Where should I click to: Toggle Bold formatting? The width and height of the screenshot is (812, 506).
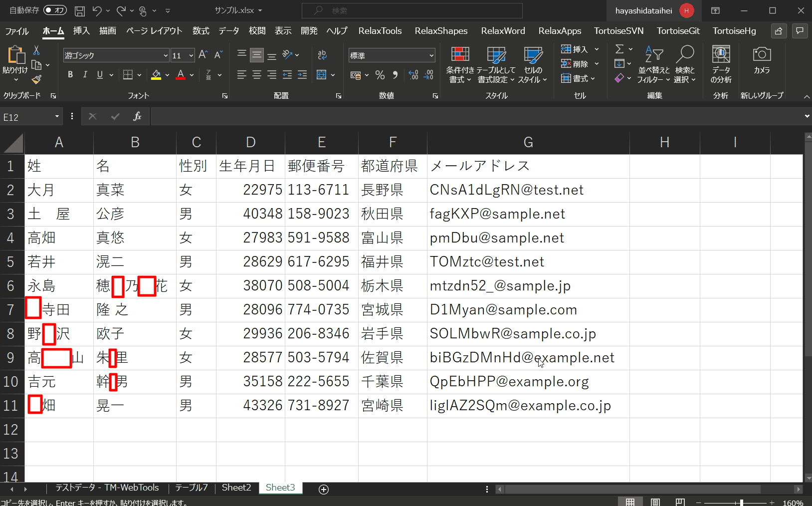click(70, 75)
